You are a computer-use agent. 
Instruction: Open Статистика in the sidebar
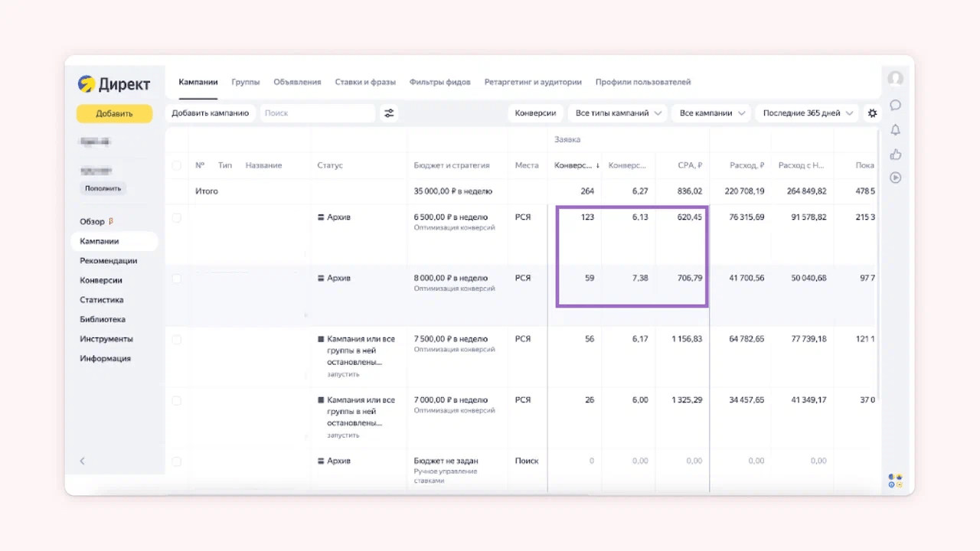click(x=101, y=300)
